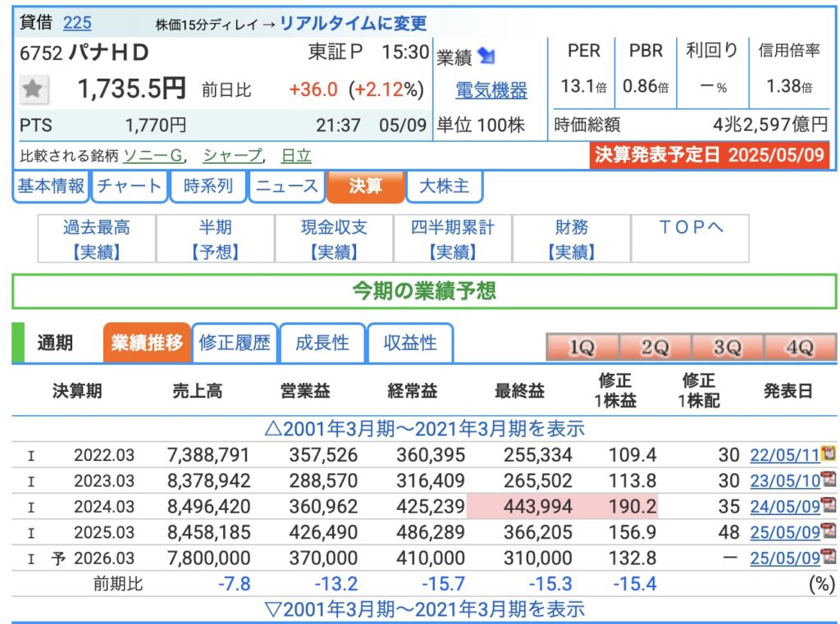The height and width of the screenshot is (624, 840).
Task: Switch to the チャート tab
Action: tap(129, 186)
